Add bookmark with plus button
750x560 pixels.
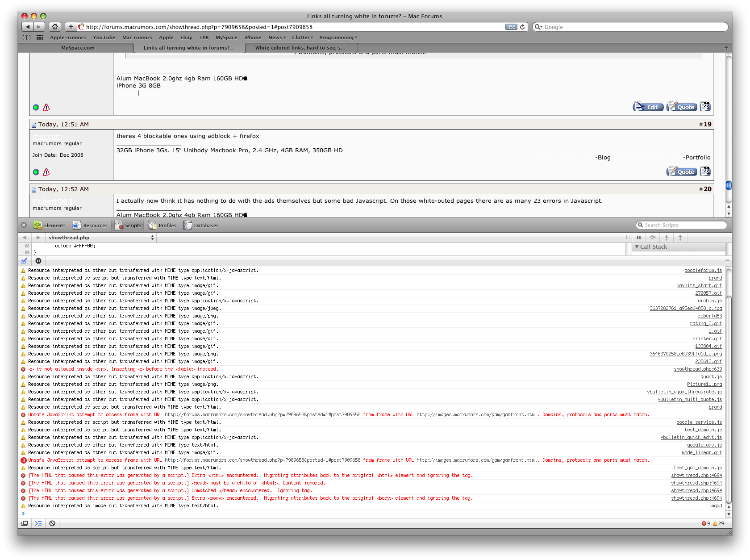[71, 27]
